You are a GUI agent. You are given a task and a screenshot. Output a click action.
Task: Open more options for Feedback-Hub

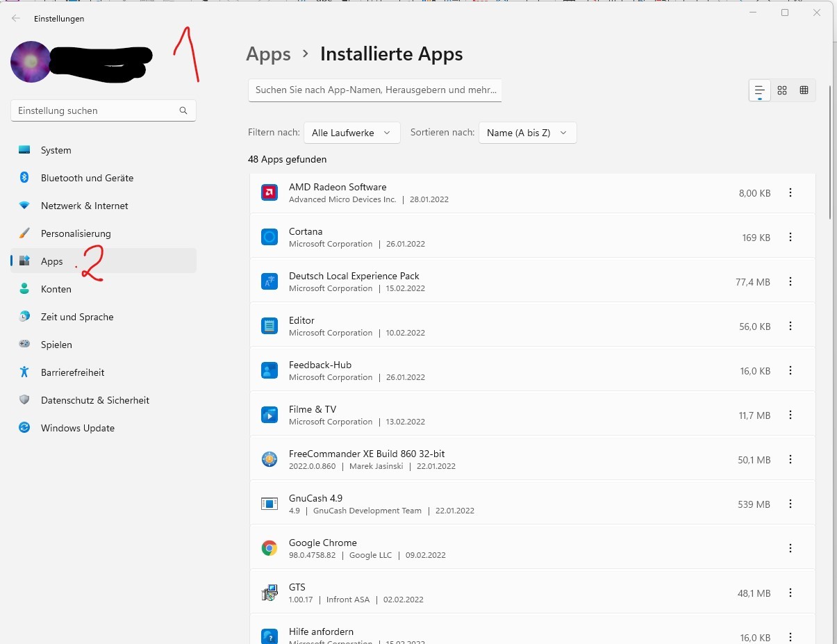point(790,370)
